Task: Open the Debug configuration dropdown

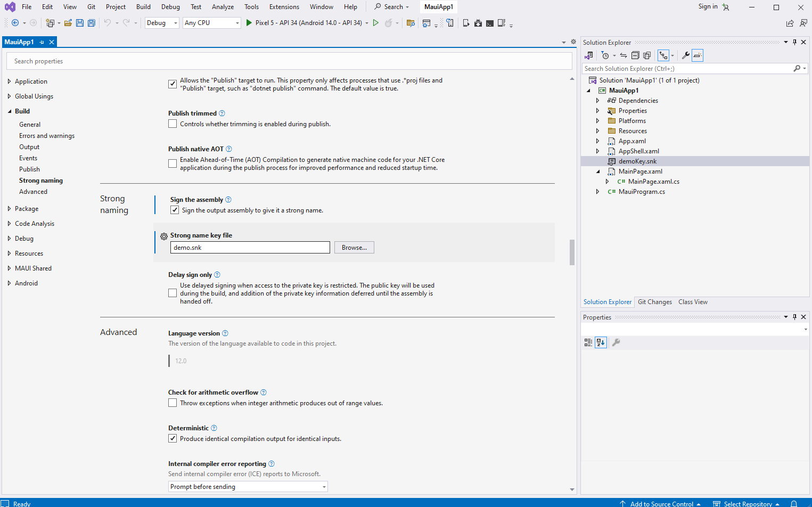Action: [x=162, y=23]
